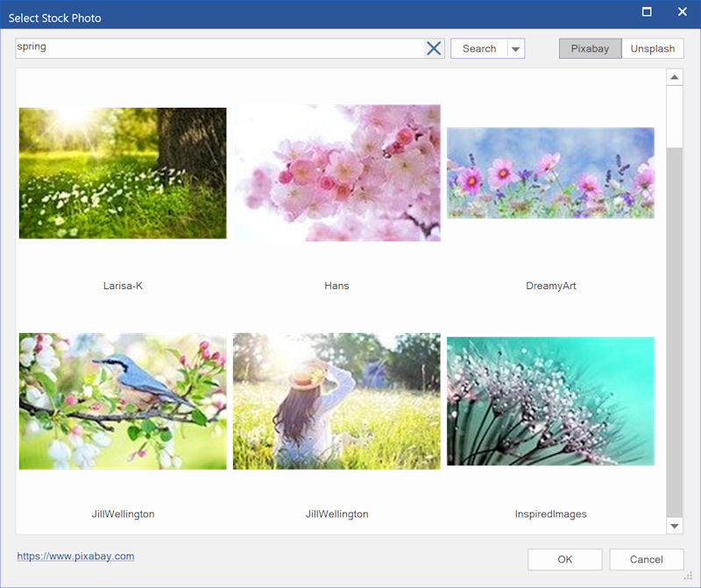The image size is (701, 588).
Task: Click the Larisa-K author label
Action: click(123, 286)
